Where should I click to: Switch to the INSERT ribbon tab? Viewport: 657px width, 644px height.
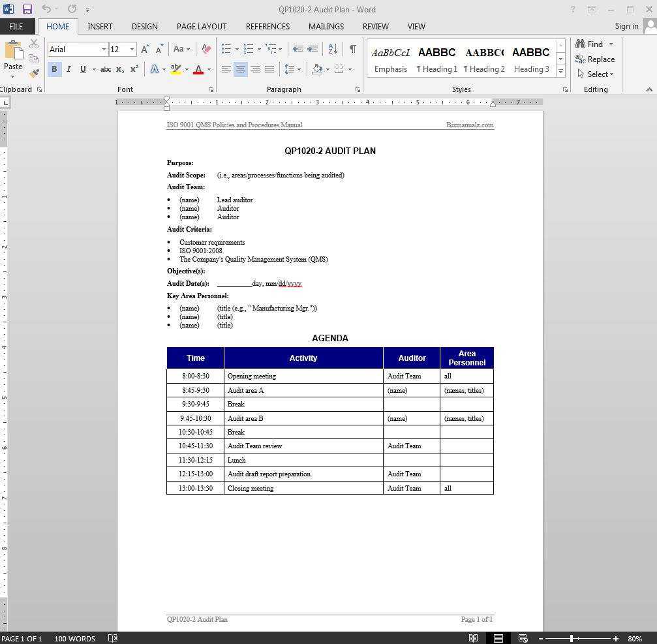click(100, 26)
